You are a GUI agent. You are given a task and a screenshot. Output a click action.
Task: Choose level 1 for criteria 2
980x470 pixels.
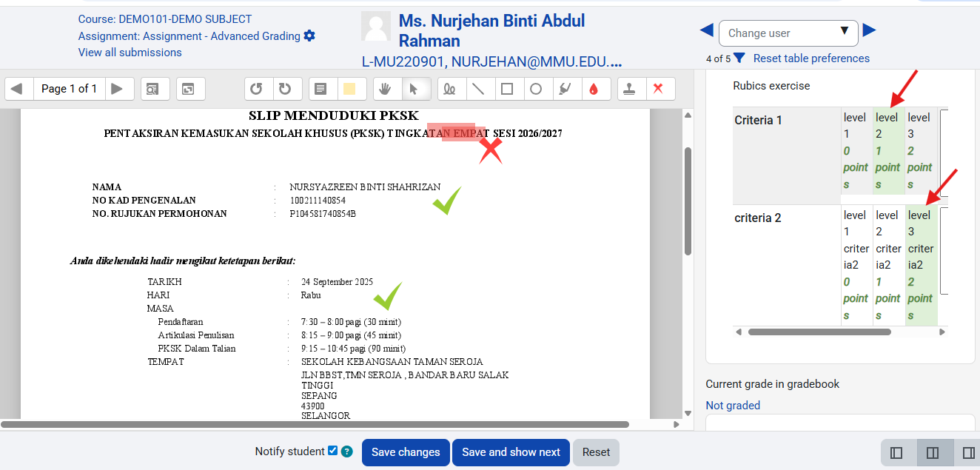tap(855, 265)
